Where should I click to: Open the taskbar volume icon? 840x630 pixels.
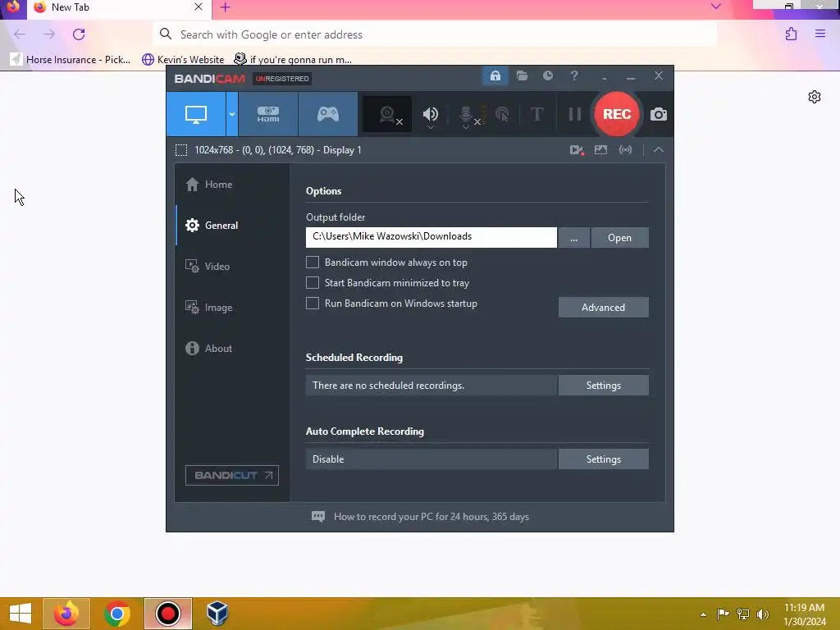tap(763, 614)
